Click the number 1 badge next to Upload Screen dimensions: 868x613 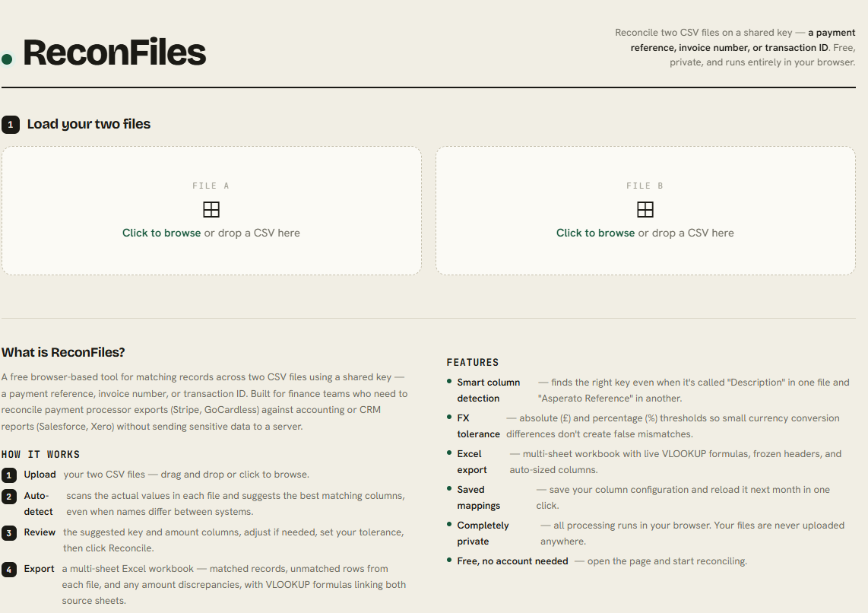[9, 475]
